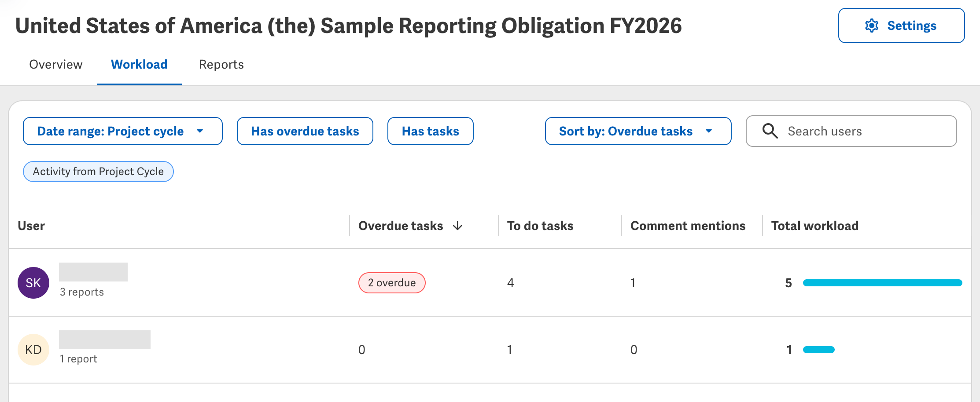Click the User column header
980x402 pixels.
[x=31, y=226]
